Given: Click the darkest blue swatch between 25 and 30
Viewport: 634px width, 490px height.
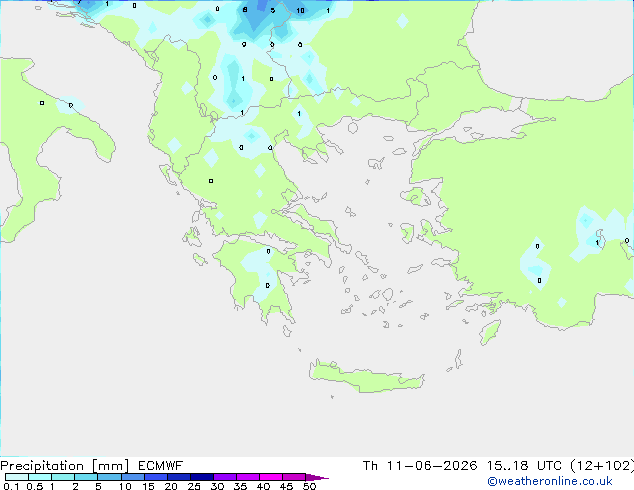Looking at the screenshot, I should tap(202, 477).
